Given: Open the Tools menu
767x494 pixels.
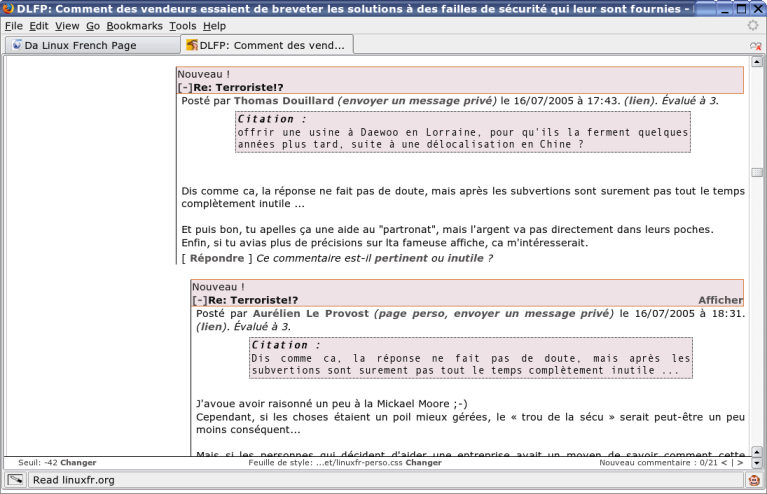Looking at the screenshot, I should [182, 26].
